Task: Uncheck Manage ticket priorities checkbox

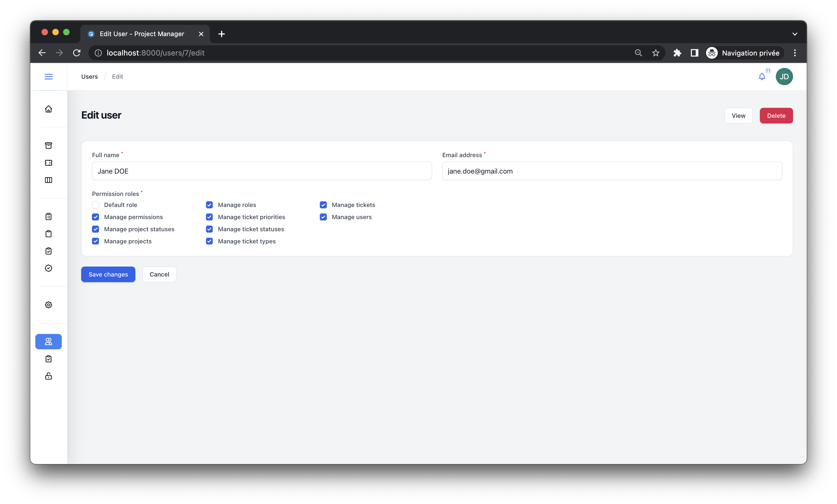Action: [x=209, y=217]
